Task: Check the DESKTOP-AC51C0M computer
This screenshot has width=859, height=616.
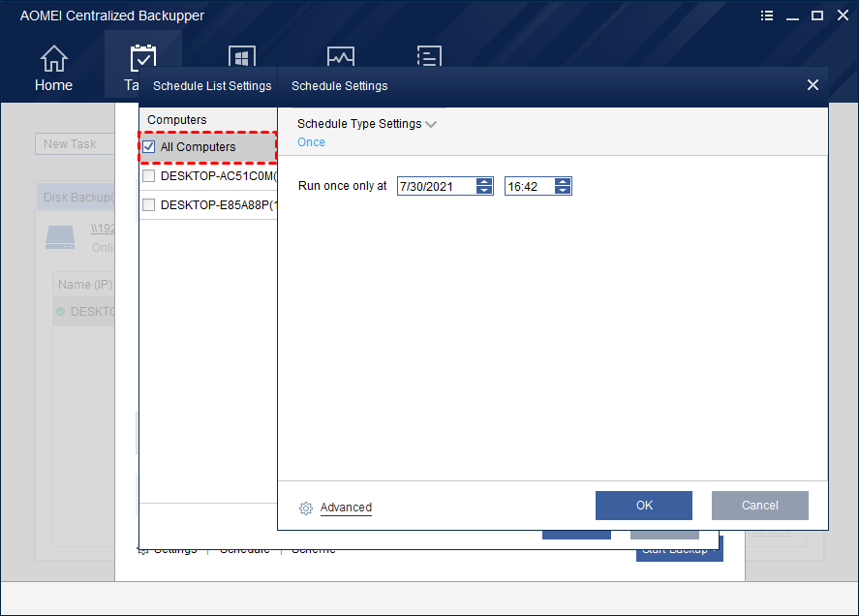Action: click(x=148, y=176)
